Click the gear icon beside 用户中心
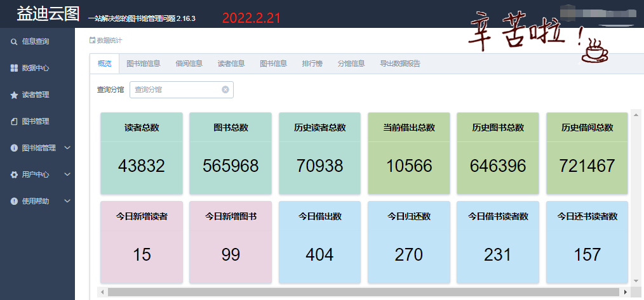 click(14, 175)
